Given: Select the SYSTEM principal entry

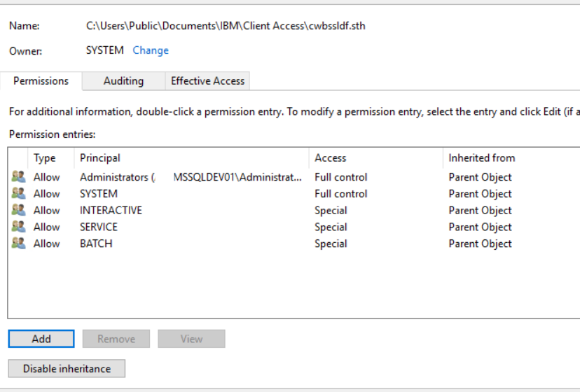Looking at the screenshot, I should point(99,194).
